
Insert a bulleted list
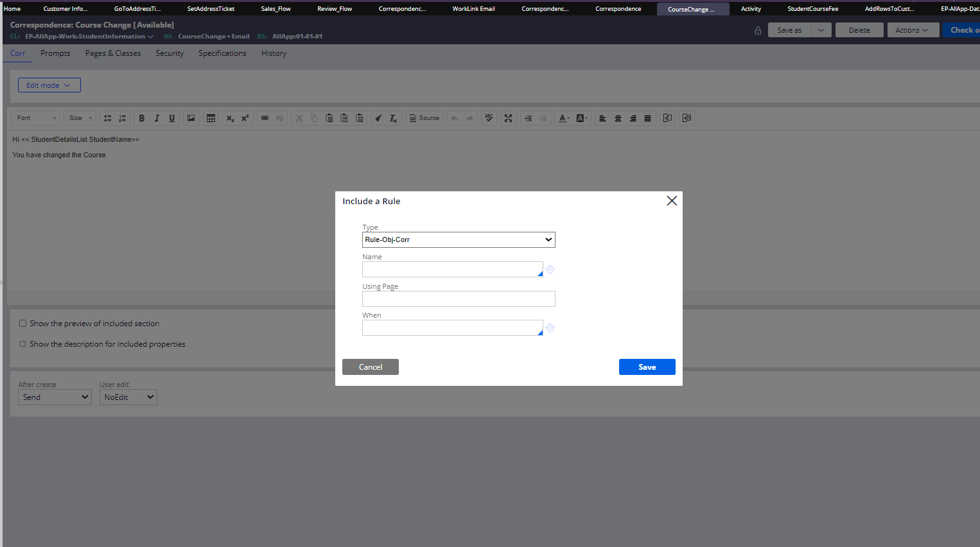tap(108, 118)
